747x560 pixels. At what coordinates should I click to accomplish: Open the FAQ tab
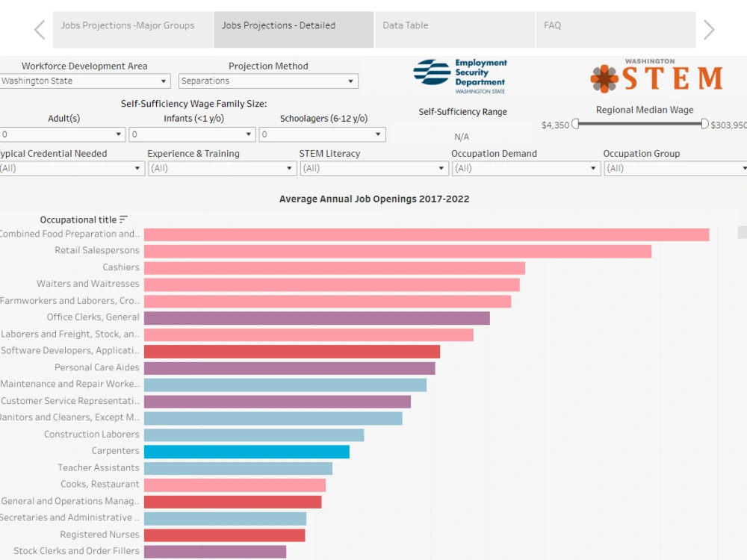(x=616, y=30)
